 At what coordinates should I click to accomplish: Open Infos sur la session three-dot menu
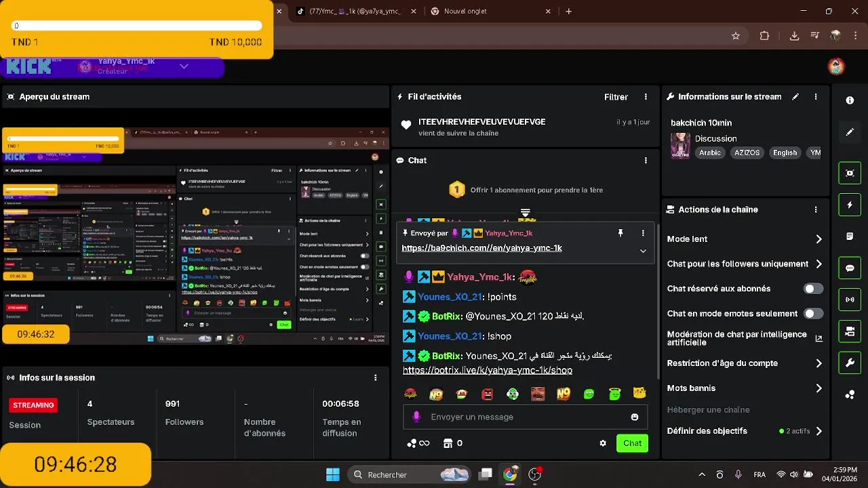376,378
